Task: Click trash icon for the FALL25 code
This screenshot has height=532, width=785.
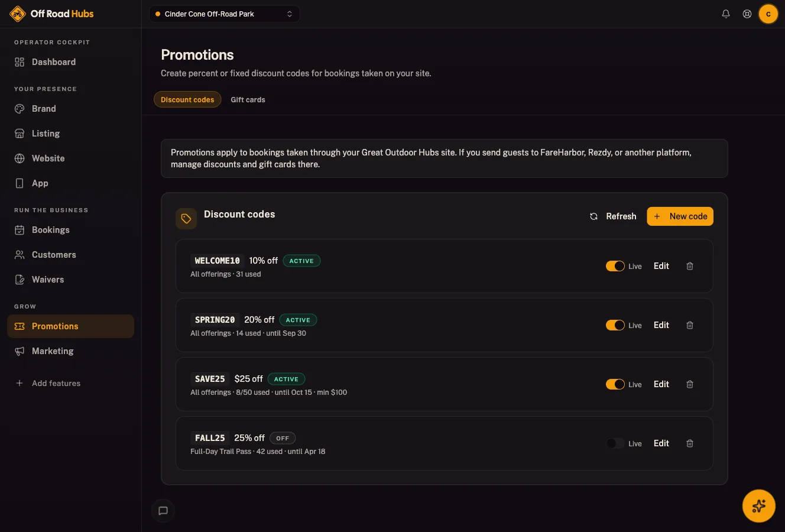Action: click(690, 443)
